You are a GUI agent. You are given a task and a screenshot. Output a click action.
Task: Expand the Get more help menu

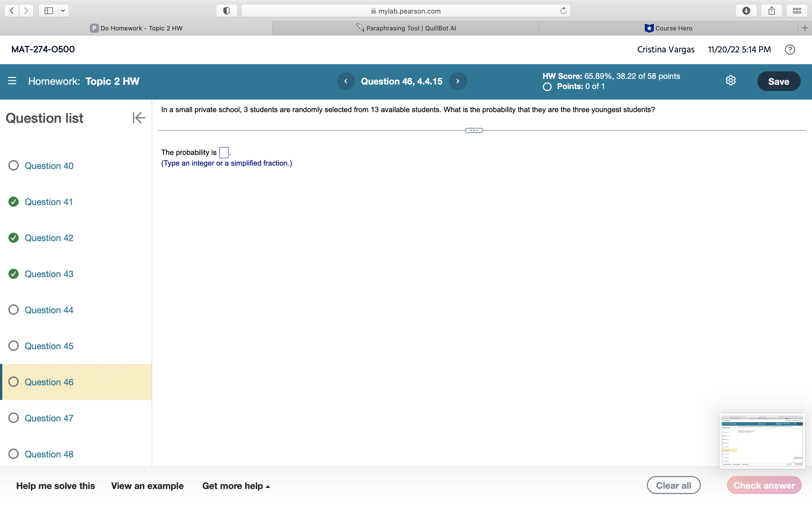[x=235, y=486]
